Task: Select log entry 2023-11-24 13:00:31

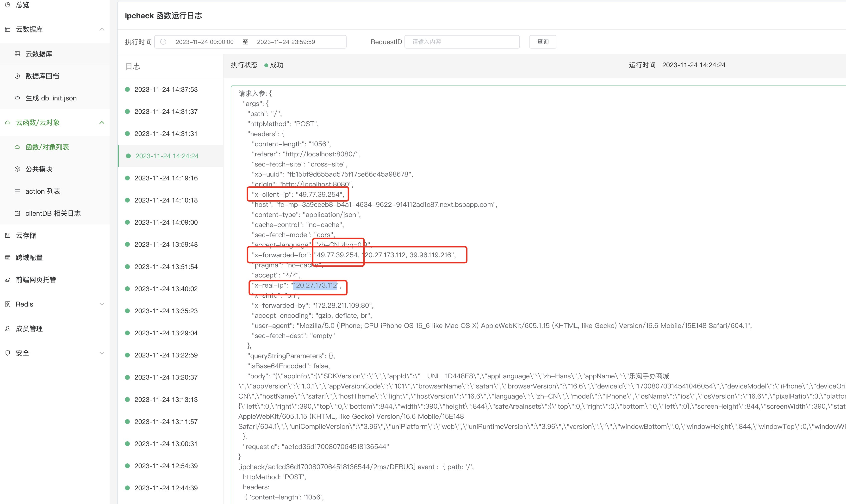Action: [x=166, y=443]
